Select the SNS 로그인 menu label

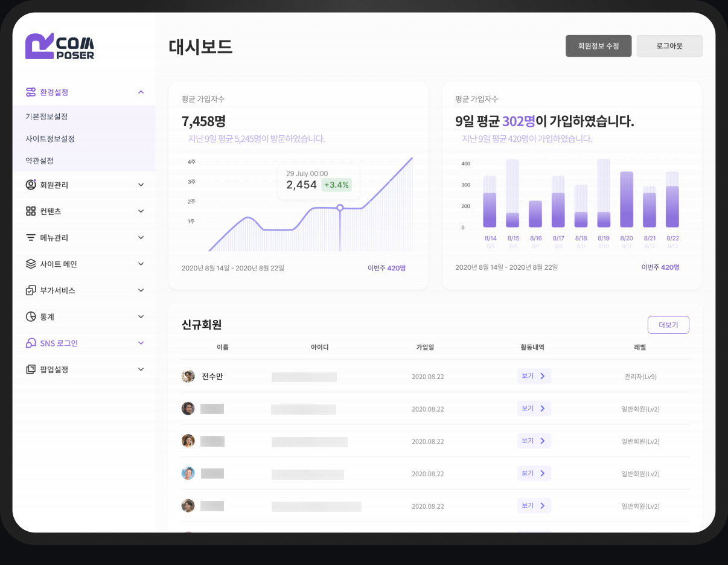[59, 343]
